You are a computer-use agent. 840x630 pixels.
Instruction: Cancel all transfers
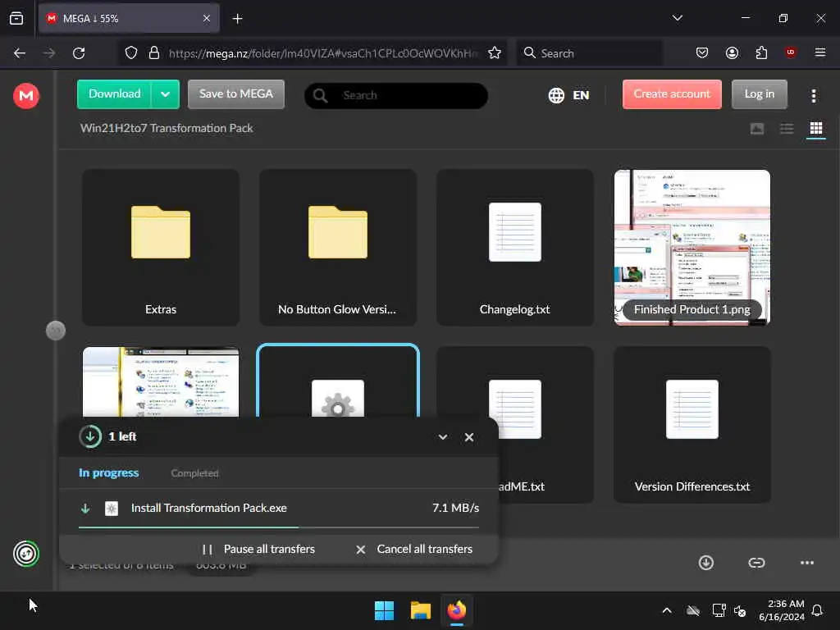point(414,549)
